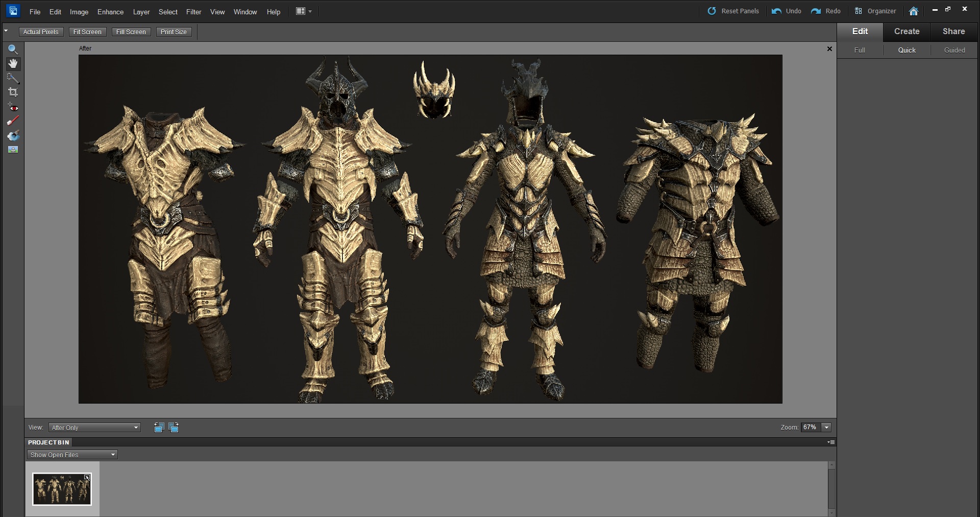Select the Crop tool
Image resolution: width=980 pixels, height=517 pixels.
pos(13,92)
